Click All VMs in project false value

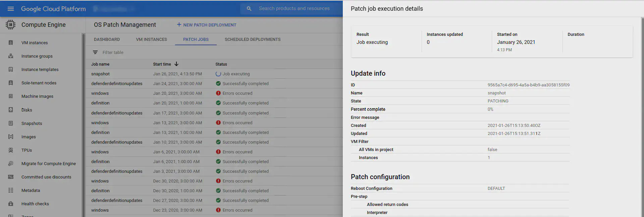tap(492, 149)
